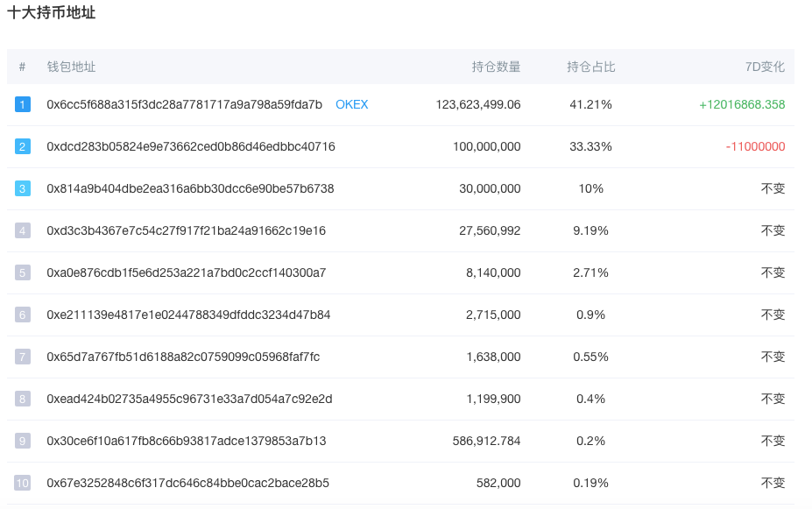Select holding amount 123,623,499.06
Viewport: 812px width, 509px height.
(478, 104)
